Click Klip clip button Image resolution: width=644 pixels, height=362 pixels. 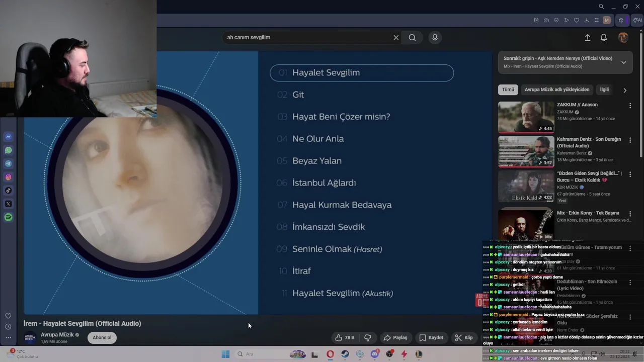pyautogui.click(x=464, y=338)
